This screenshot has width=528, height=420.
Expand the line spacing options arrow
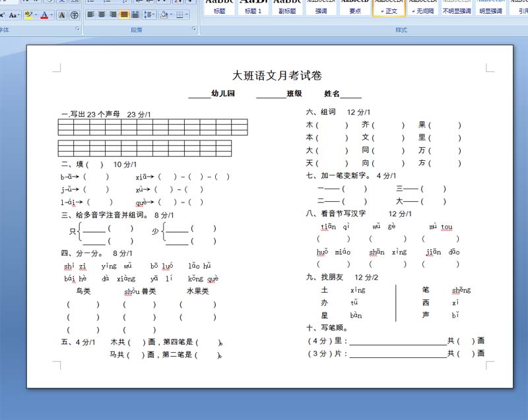tap(154, 15)
